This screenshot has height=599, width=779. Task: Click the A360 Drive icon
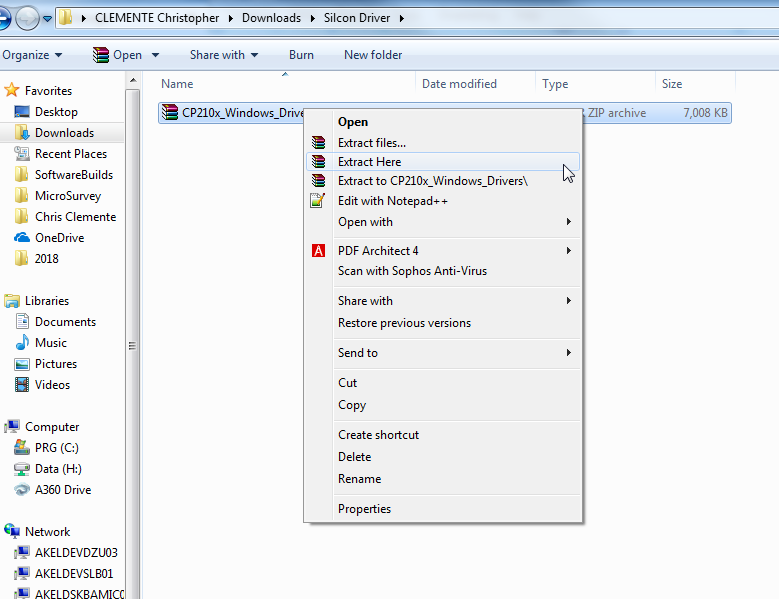tap(22, 490)
